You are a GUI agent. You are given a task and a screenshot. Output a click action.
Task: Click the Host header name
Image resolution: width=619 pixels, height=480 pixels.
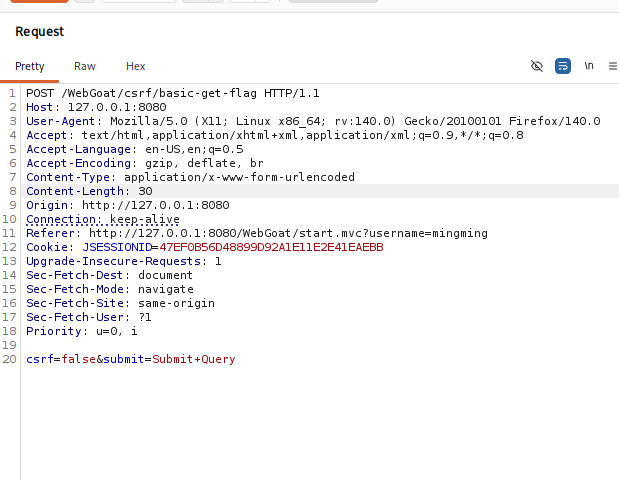click(x=39, y=107)
